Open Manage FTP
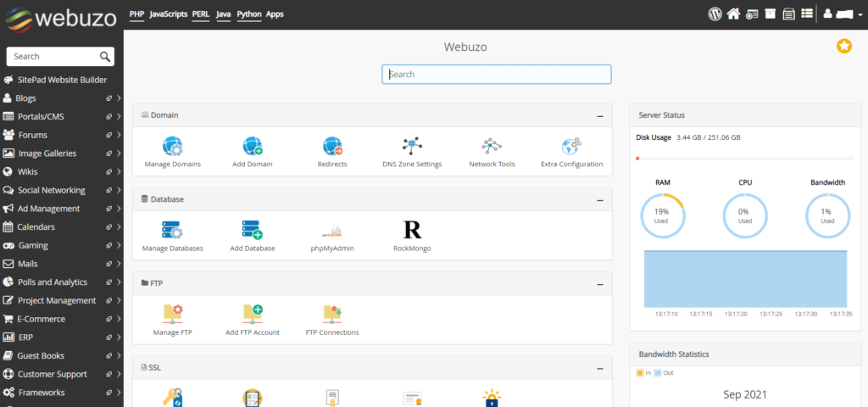The width and height of the screenshot is (868, 407). tap(172, 314)
